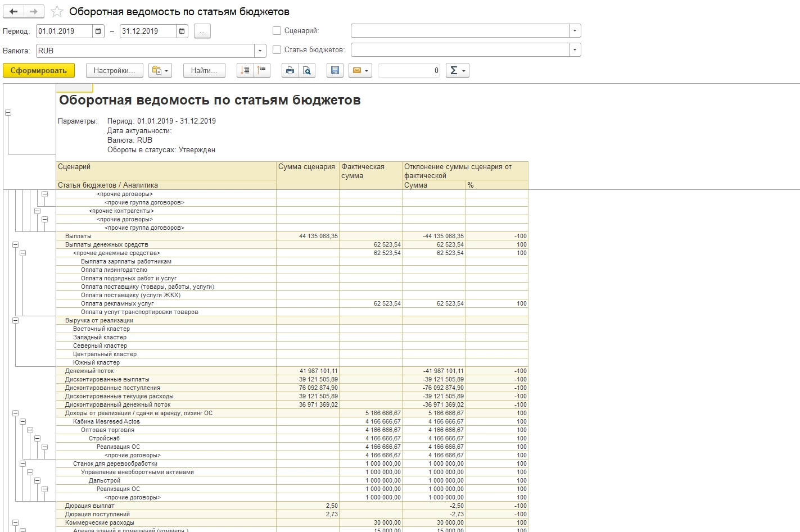Open calendar for period start date
This screenshot has width=800, height=532.
98,31
